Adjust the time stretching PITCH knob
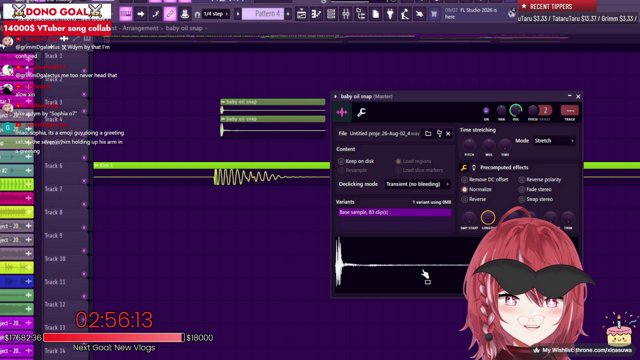The image size is (640, 360). tap(469, 145)
